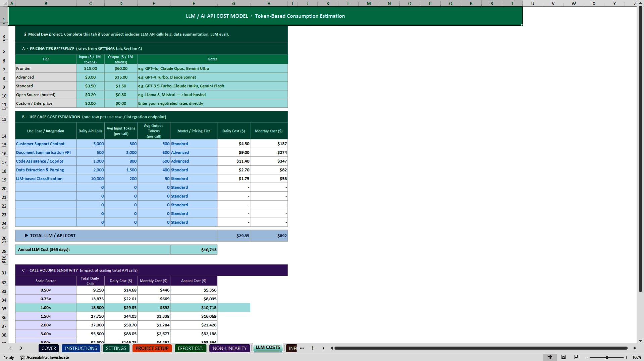Select the Custom / Enterprise tier cell

coord(46,103)
